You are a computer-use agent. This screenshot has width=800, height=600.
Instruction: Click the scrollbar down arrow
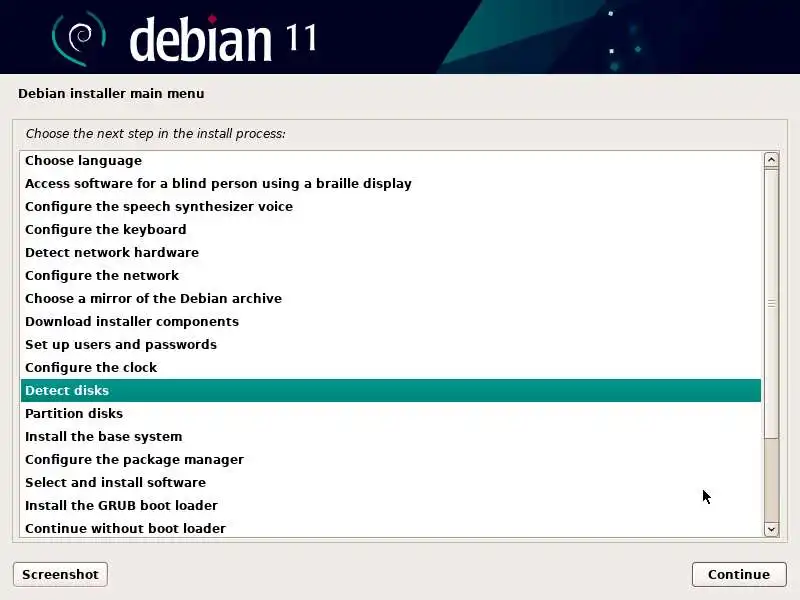click(771, 529)
